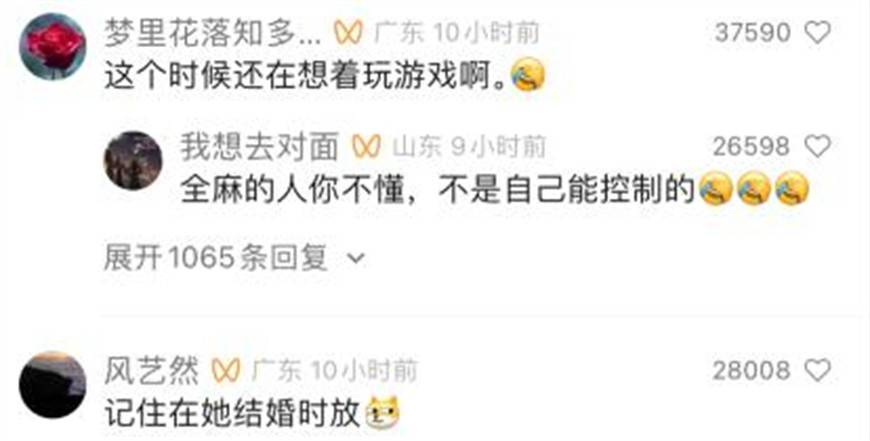Image resolution: width=870 pixels, height=441 pixels.
Task: Like the reply with 26598 likes
Action: (817, 147)
